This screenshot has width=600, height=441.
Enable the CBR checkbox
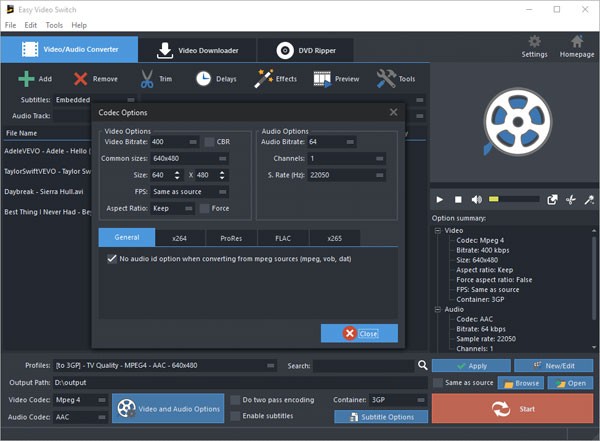point(209,142)
